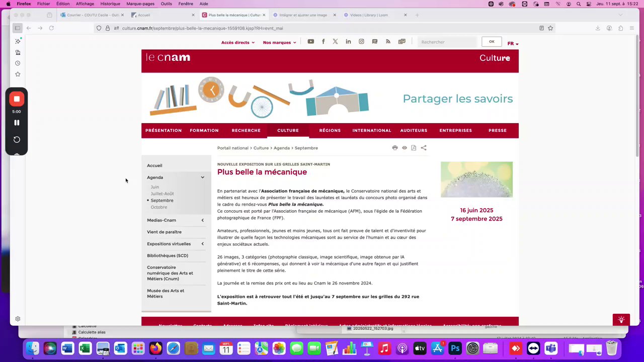Open Firefox sidebar settings gear

pos(18,319)
